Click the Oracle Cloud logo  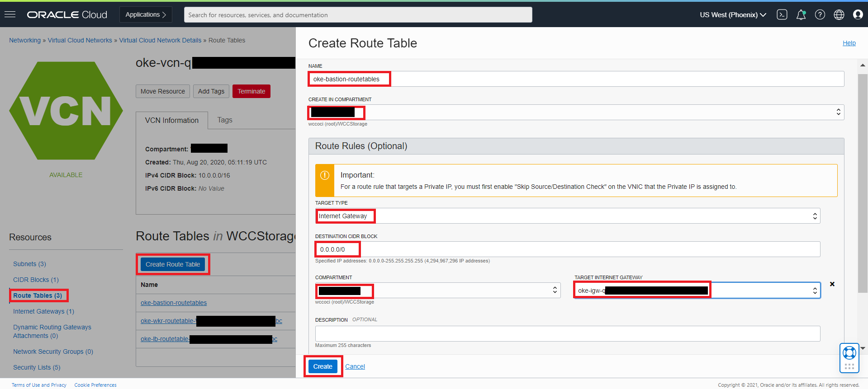coord(67,14)
